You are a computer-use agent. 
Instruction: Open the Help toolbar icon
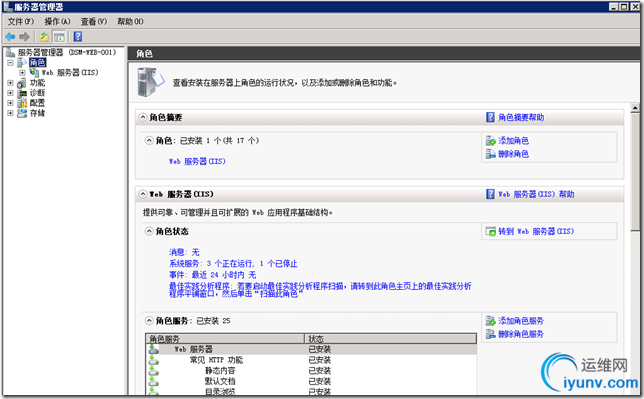[x=78, y=37]
